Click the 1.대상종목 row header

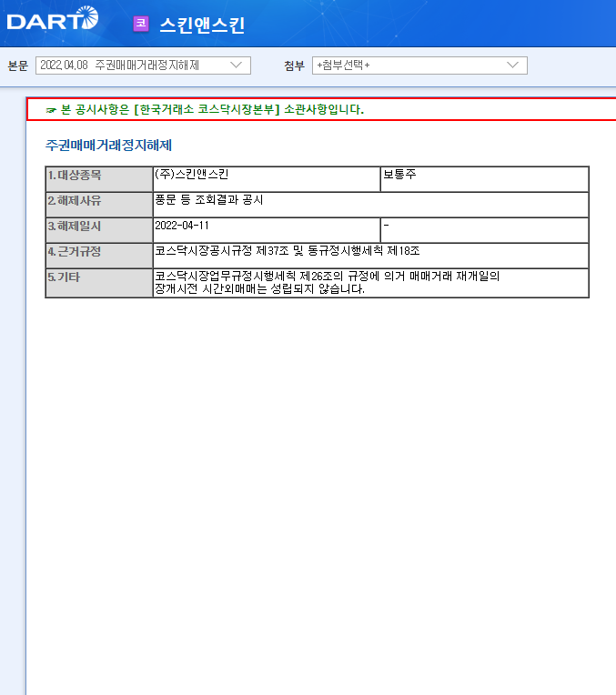tap(99, 179)
